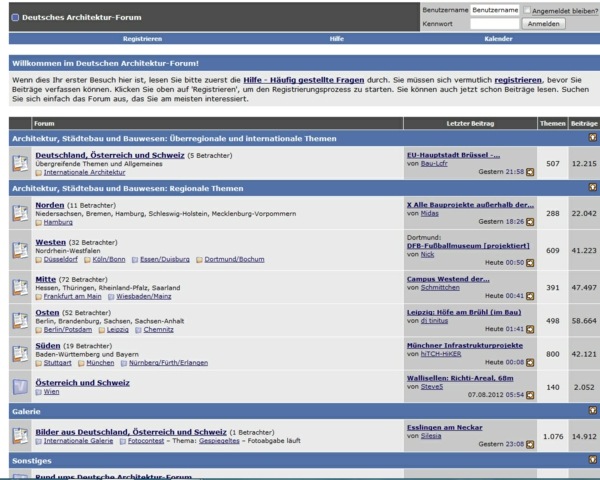The image size is (600, 480).
Task: Click last post arrow beside Gestern 23:08
Action: [x=530, y=444]
